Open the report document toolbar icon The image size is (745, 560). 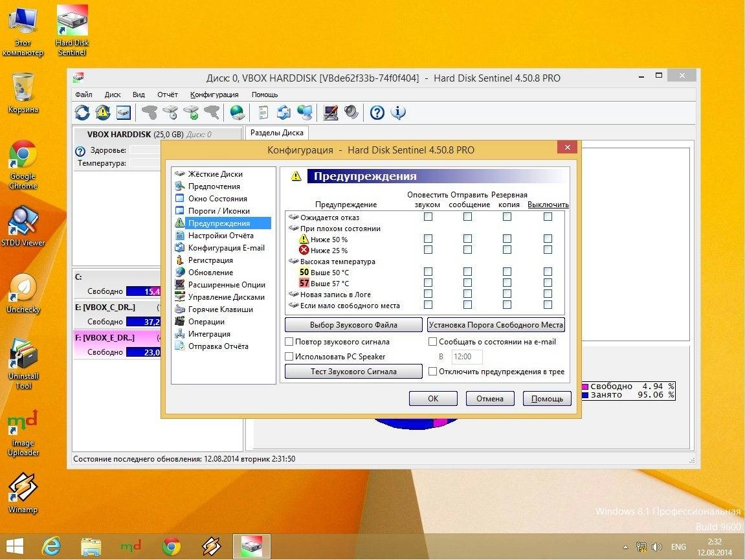click(x=263, y=113)
